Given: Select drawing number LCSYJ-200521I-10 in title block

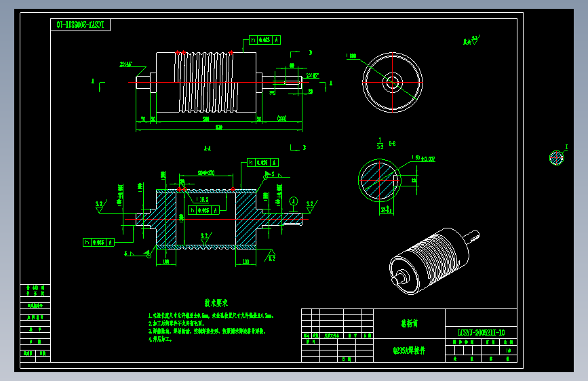Looking at the screenshot, I should pyautogui.click(x=481, y=333).
